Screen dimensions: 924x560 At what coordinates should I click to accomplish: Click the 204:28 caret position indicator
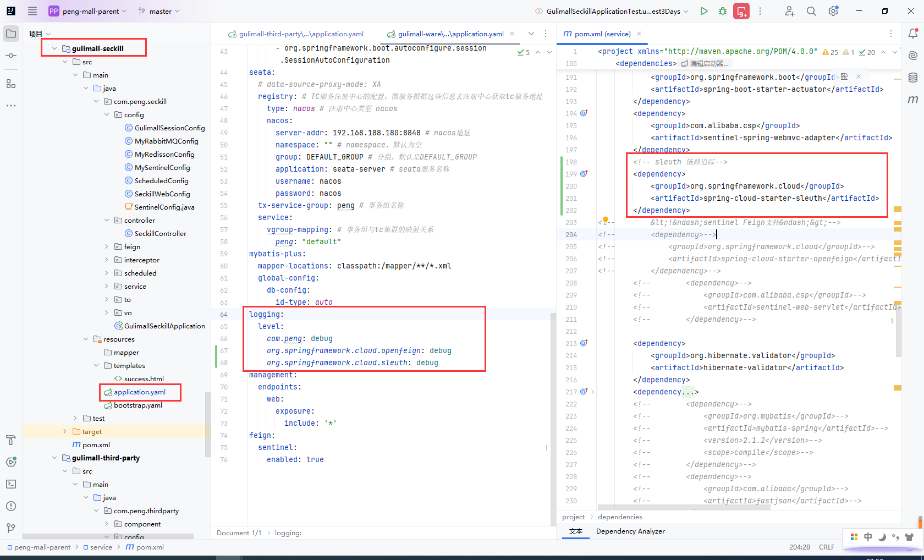point(800,547)
